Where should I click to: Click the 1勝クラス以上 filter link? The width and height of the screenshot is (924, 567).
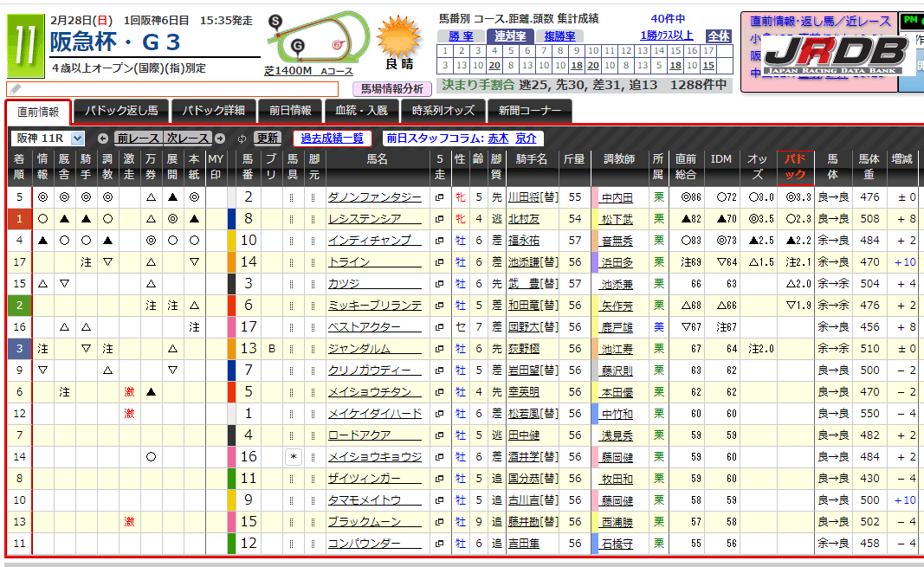point(667,35)
